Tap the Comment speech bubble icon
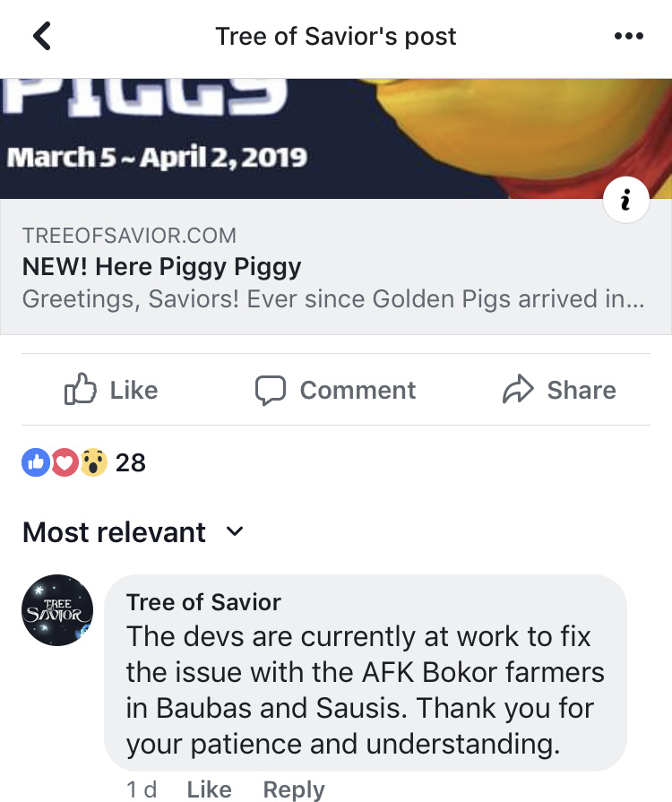The image size is (672, 802). 271,390
